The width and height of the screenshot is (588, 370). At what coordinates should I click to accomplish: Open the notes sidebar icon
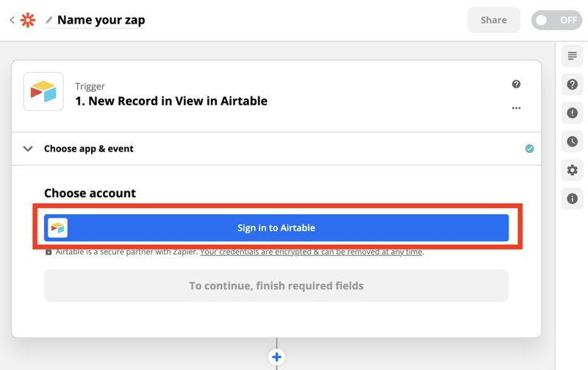(x=573, y=56)
